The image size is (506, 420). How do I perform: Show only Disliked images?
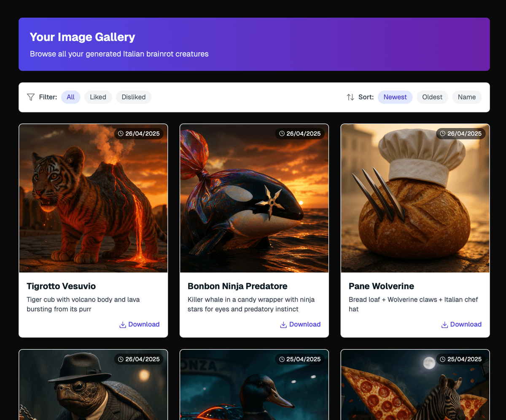coord(133,97)
